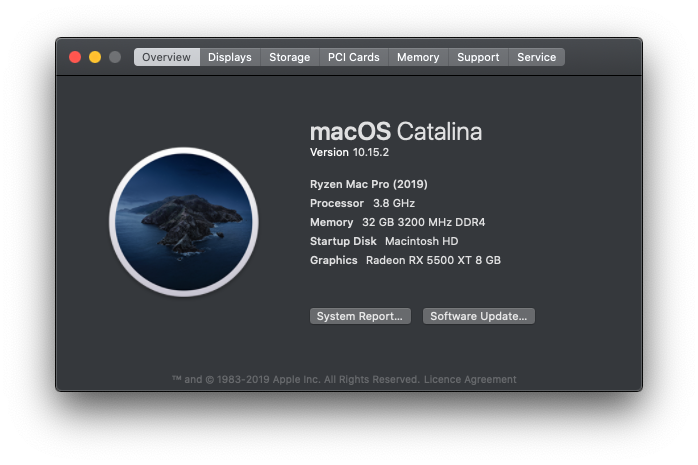This screenshot has width=698, height=465.
Task: Click the Memory 32 GB 3200 MHz DDR4 line
Action: [398, 222]
